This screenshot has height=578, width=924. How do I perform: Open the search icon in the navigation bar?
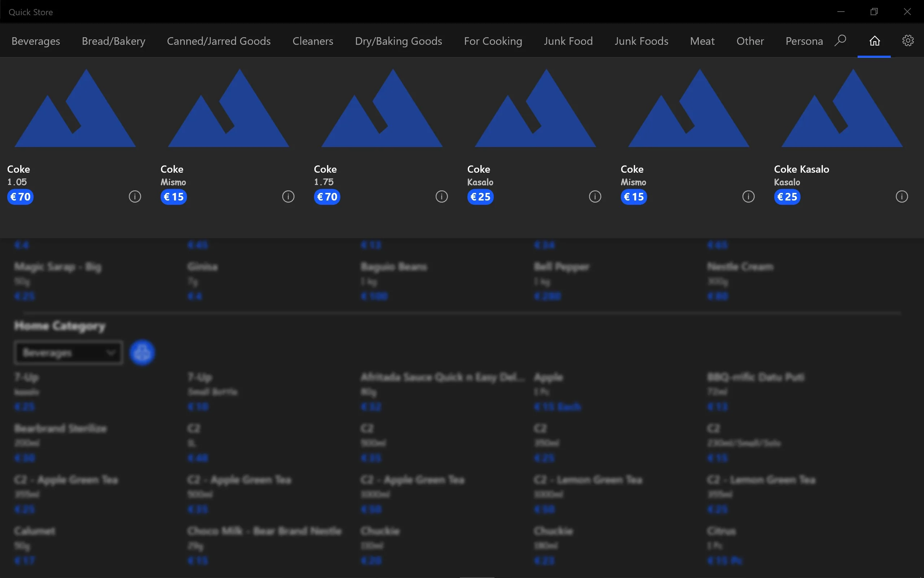pyautogui.click(x=840, y=40)
